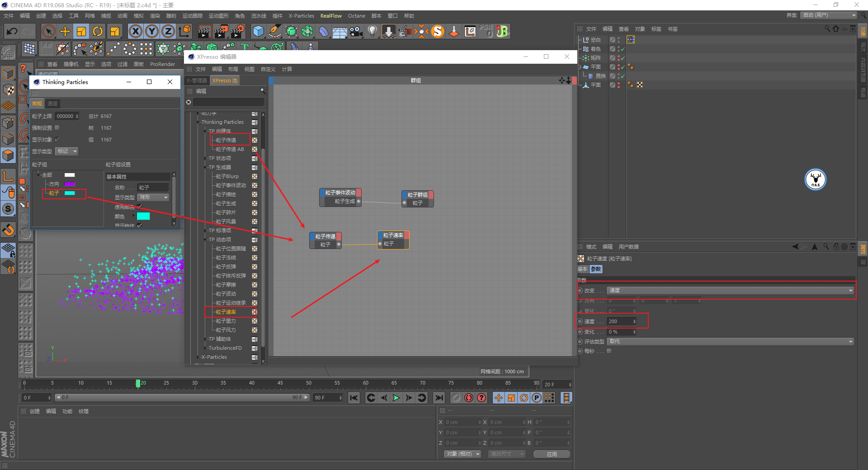Jump to the end of animation
The height and width of the screenshot is (470, 868).
tap(439, 398)
